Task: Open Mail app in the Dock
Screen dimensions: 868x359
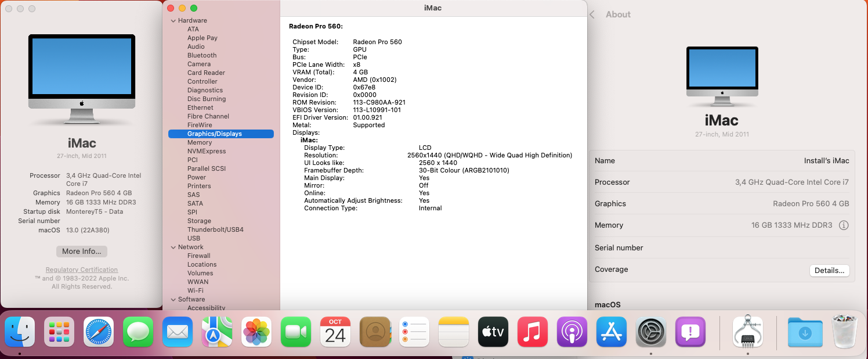Action: [x=178, y=332]
